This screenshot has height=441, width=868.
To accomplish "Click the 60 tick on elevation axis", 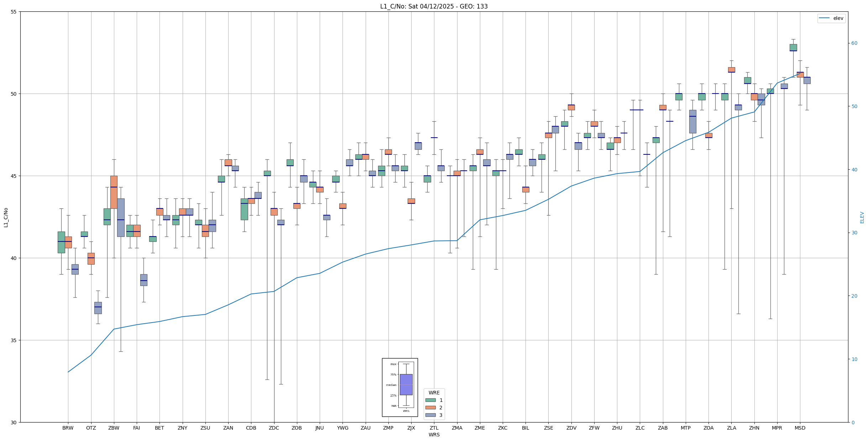I will click(854, 43).
